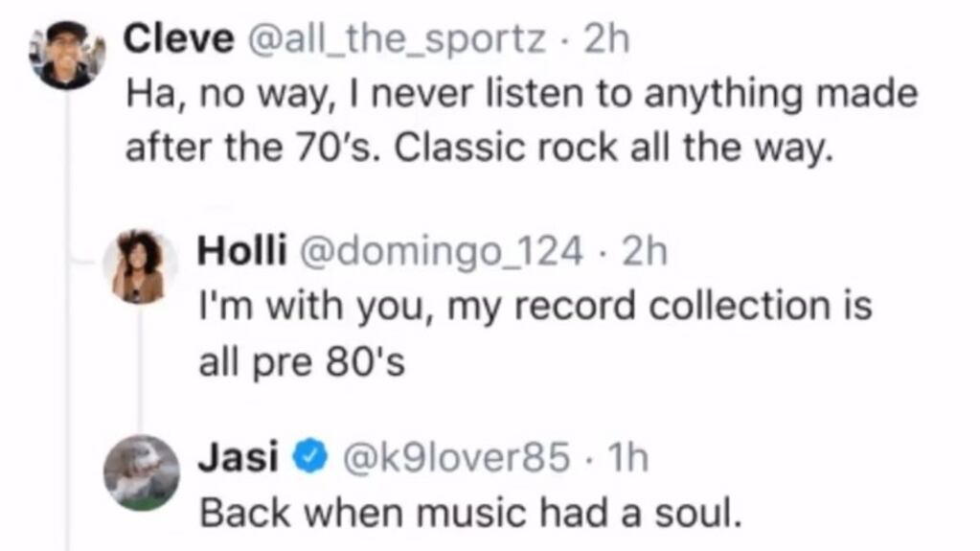Select the text "all pre 80's"
The width and height of the screenshot is (980, 551).
[302, 362]
